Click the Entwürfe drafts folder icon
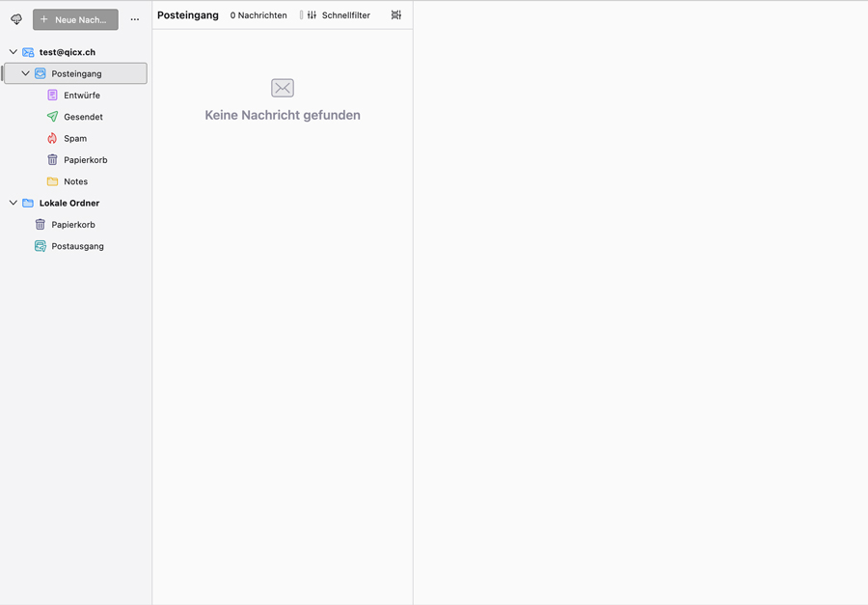The width and height of the screenshot is (868, 605). pyautogui.click(x=52, y=96)
